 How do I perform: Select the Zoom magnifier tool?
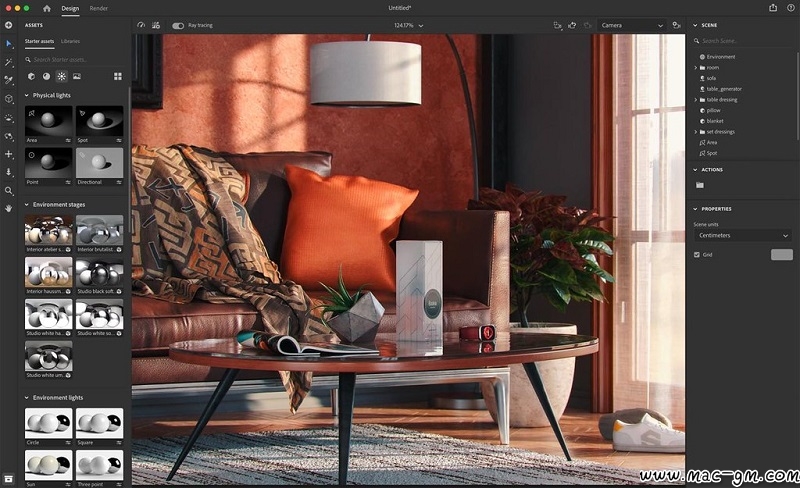point(9,190)
